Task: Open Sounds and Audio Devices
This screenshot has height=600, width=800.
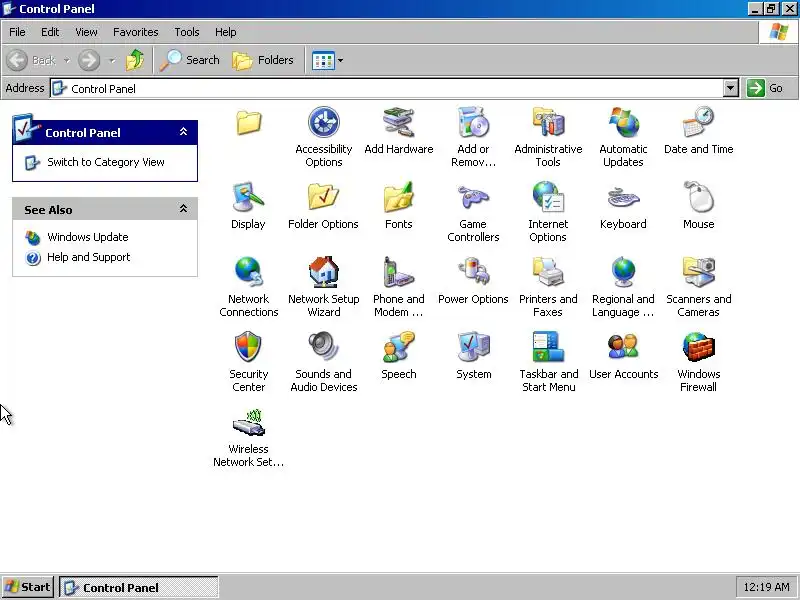Action: tap(323, 347)
